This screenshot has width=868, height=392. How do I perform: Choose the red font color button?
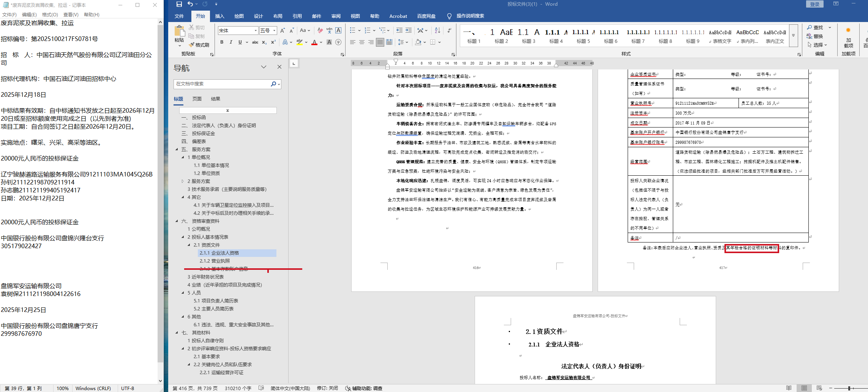click(314, 42)
